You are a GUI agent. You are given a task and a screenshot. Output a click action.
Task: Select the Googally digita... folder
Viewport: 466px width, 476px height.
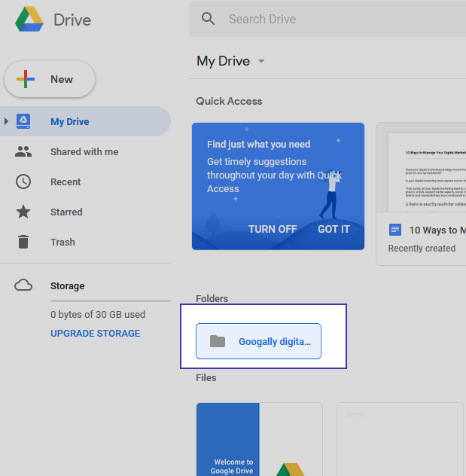[258, 341]
